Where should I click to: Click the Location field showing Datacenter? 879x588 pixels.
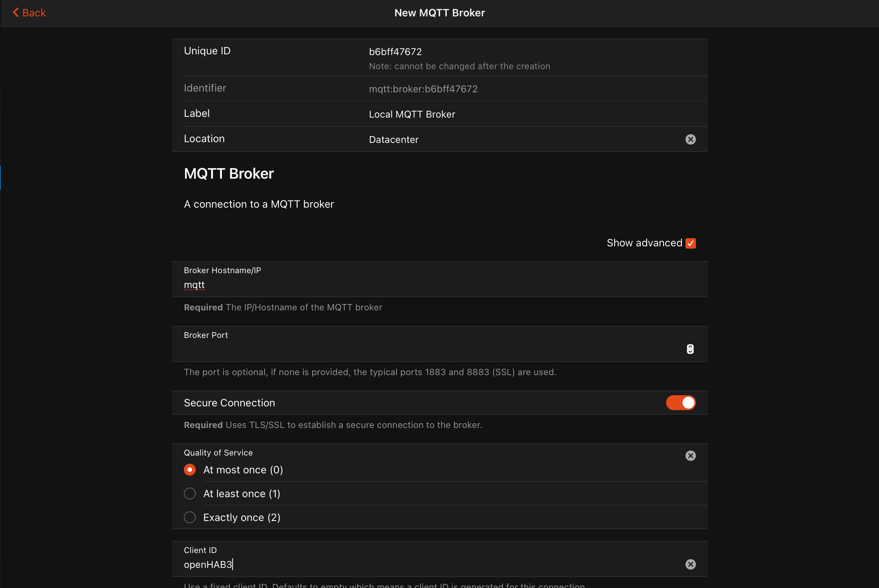click(394, 140)
